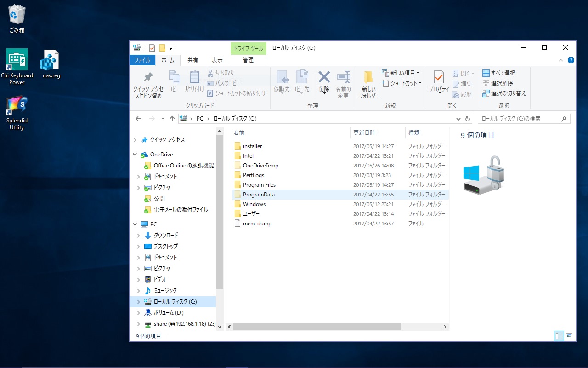The image size is (588, 368).
Task: Click the Edit (編集) button in ribbon
Action: click(x=462, y=84)
